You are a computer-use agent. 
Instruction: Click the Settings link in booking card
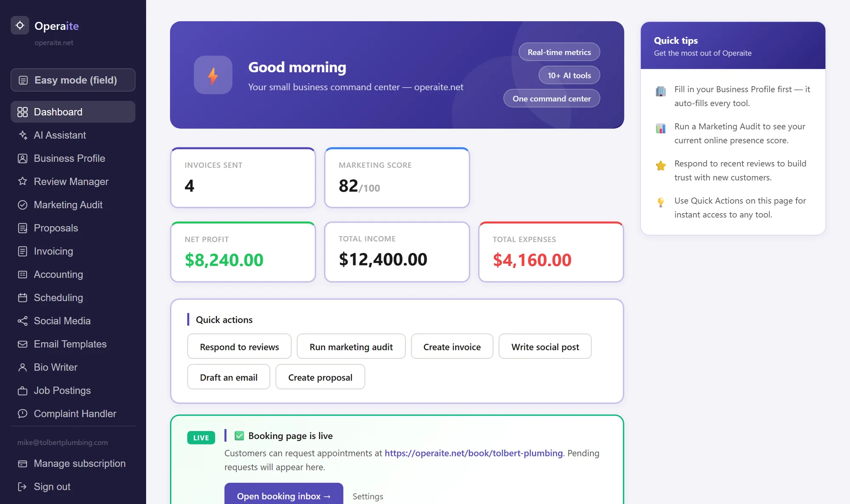pos(368,496)
